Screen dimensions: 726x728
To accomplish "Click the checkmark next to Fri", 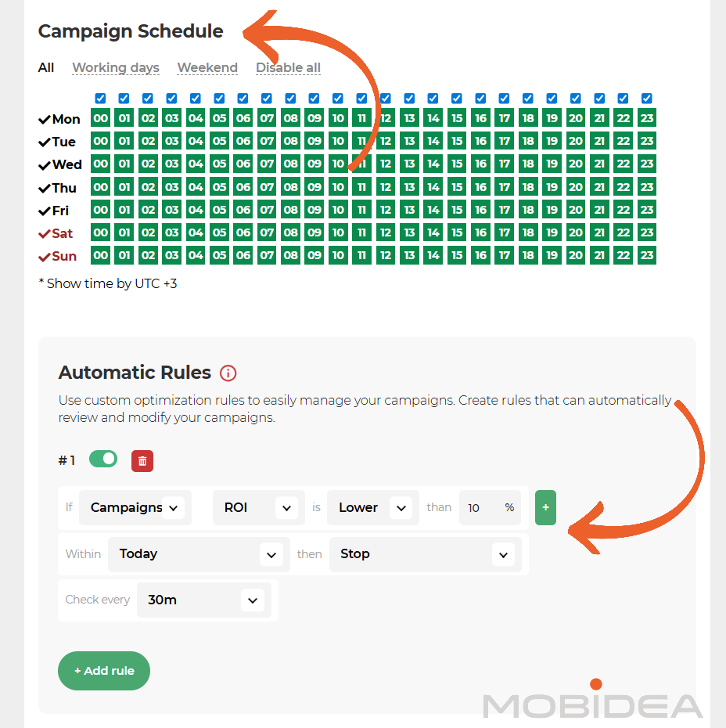I will coord(45,211).
